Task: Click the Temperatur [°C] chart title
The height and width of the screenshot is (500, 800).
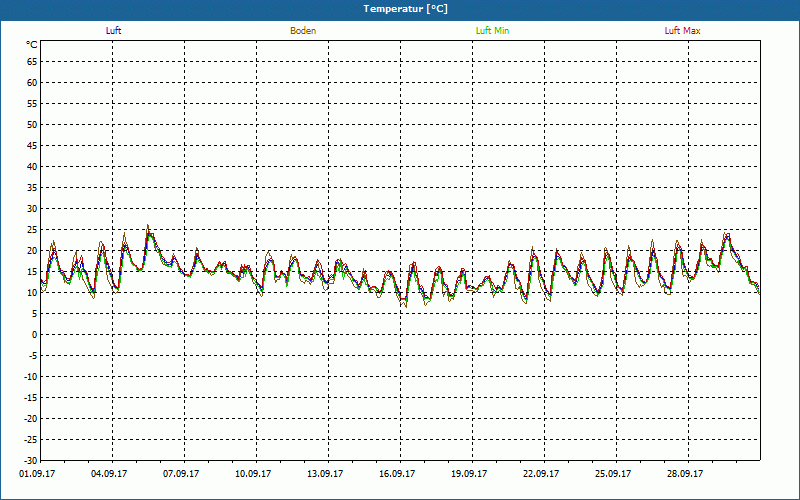Action: 406,9
